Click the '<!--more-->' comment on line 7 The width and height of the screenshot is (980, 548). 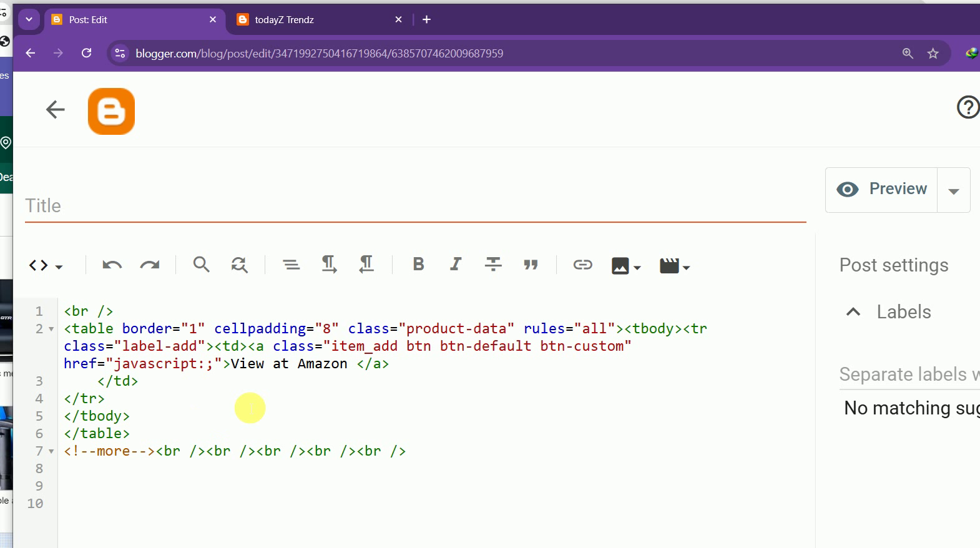[110, 451]
